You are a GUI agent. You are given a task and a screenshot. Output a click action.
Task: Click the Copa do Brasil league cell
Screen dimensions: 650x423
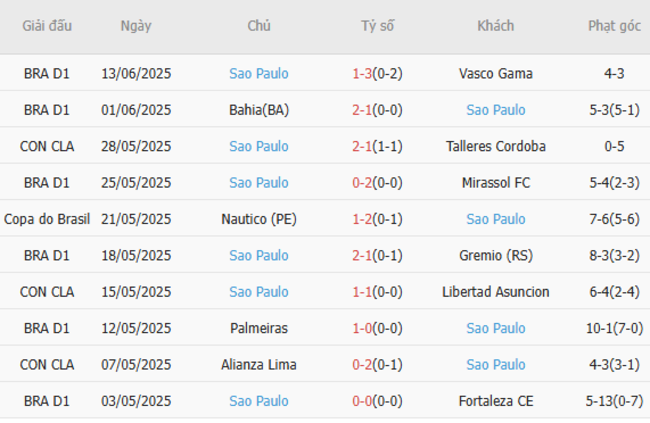point(46,219)
